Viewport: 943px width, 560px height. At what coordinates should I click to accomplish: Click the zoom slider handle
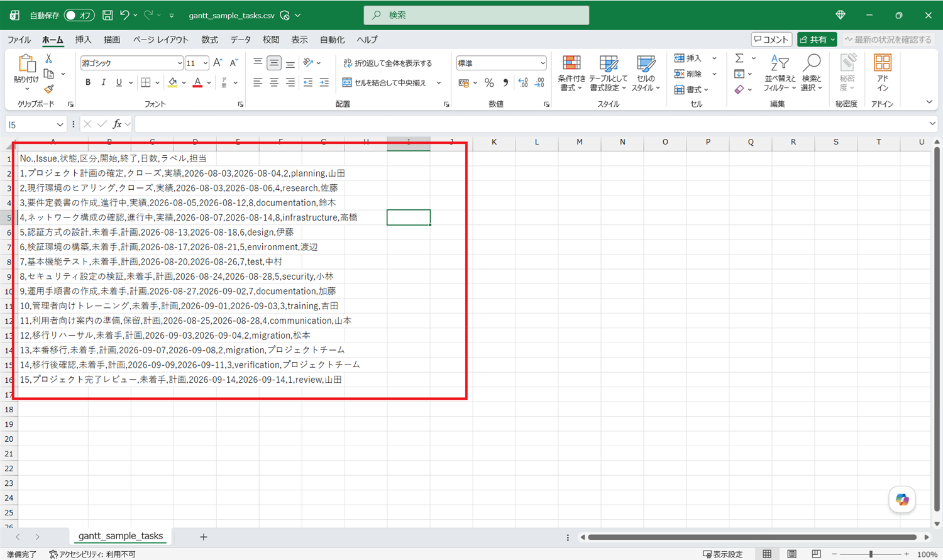871,554
